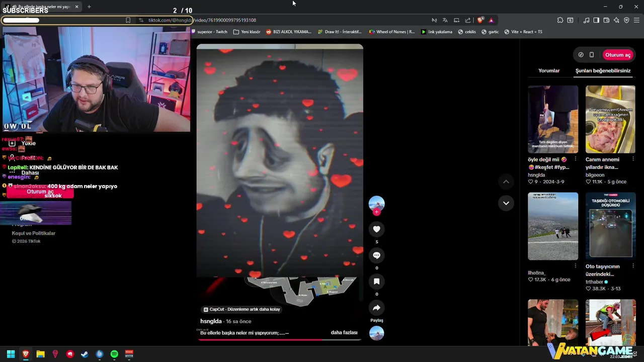Open 'Canım annemi yıllardır ikna' thumbnail
Image resolution: width=644 pixels, height=362 pixels.
point(610,119)
